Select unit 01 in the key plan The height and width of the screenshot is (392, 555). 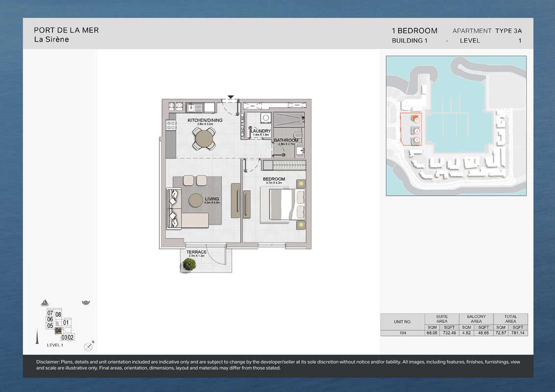66,322
